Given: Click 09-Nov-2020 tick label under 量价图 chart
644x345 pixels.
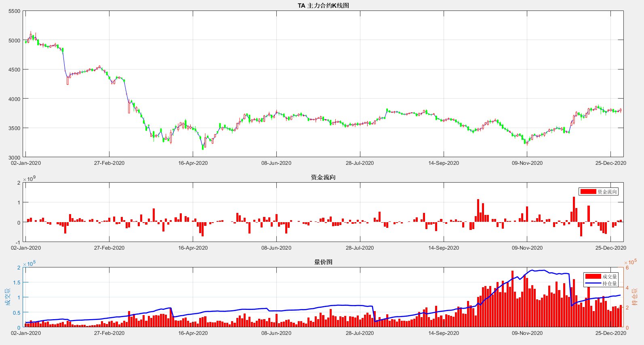Looking at the screenshot, I should point(527,333).
